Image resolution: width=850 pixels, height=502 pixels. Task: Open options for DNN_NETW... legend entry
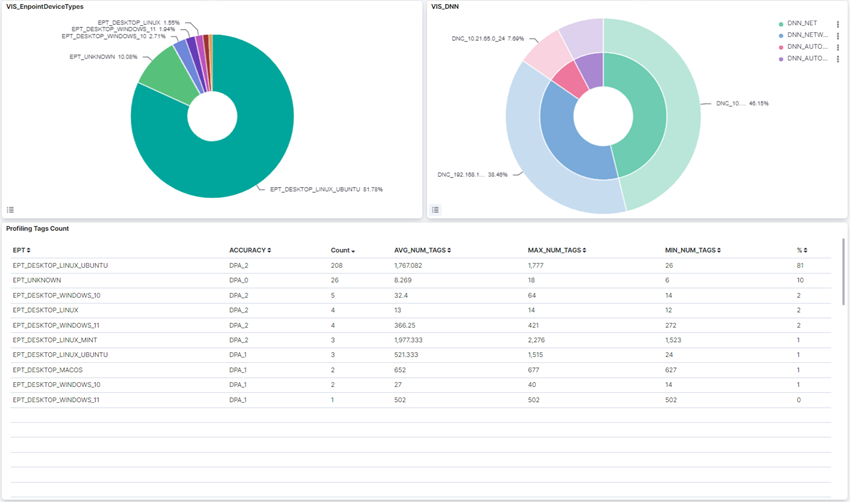click(x=837, y=35)
